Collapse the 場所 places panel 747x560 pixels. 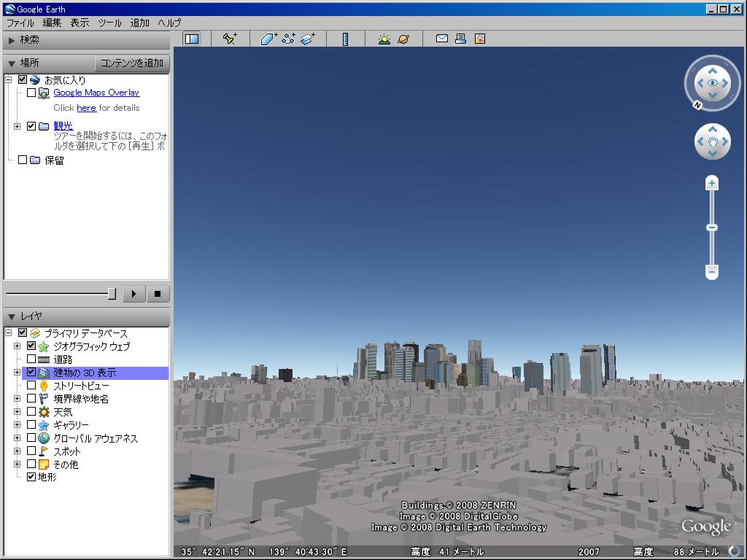click(12, 63)
